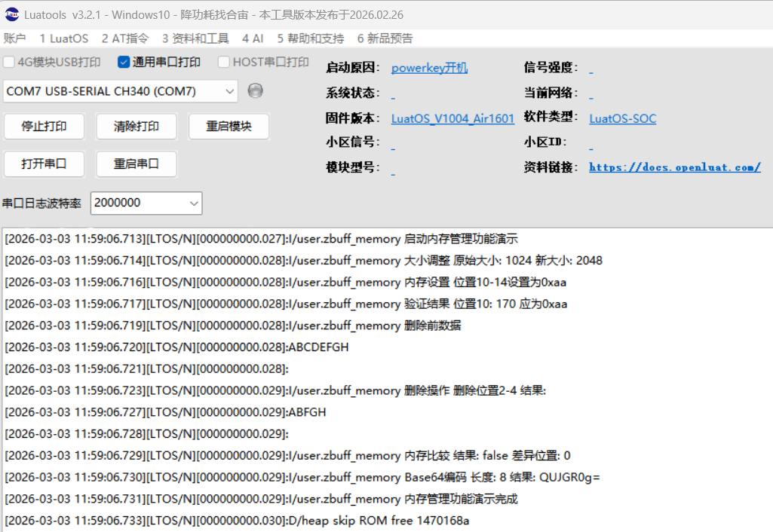The width and height of the screenshot is (773, 532).
Task: Click log line ending with ABFGH
Action: click(165, 412)
